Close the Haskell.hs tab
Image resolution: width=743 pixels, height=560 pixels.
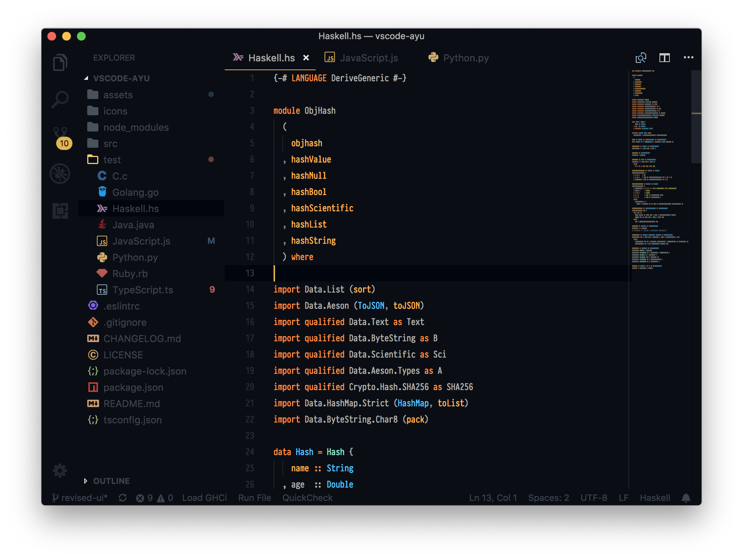tap(306, 58)
